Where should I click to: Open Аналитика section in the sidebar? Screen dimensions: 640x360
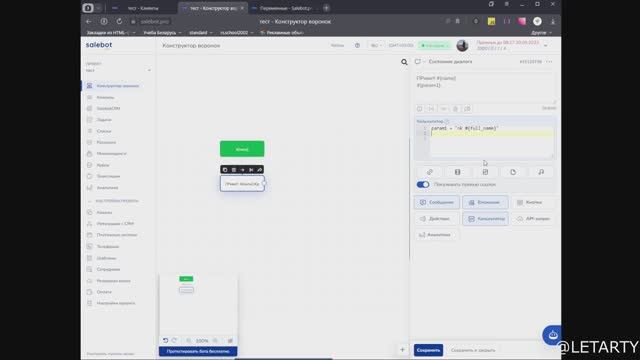tap(107, 188)
